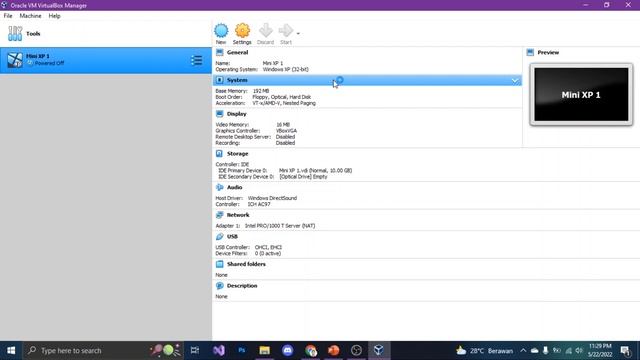This screenshot has width=640, height=360.
Task: Click the Description section title
Action: pos(242,286)
